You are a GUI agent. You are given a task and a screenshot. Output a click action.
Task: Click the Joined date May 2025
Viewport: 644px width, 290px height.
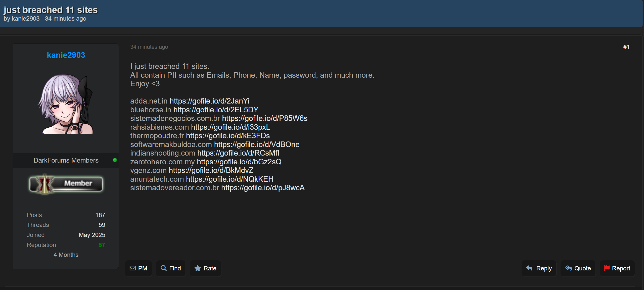coord(92,235)
